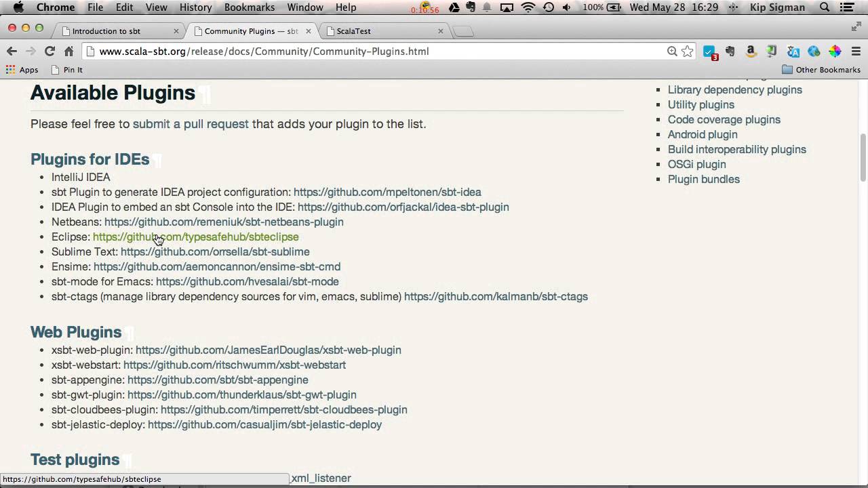The height and width of the screenshot is (488, 868).
Task: Open the sbt-netbeans-plugin link
Action: (x=224, y=222)
